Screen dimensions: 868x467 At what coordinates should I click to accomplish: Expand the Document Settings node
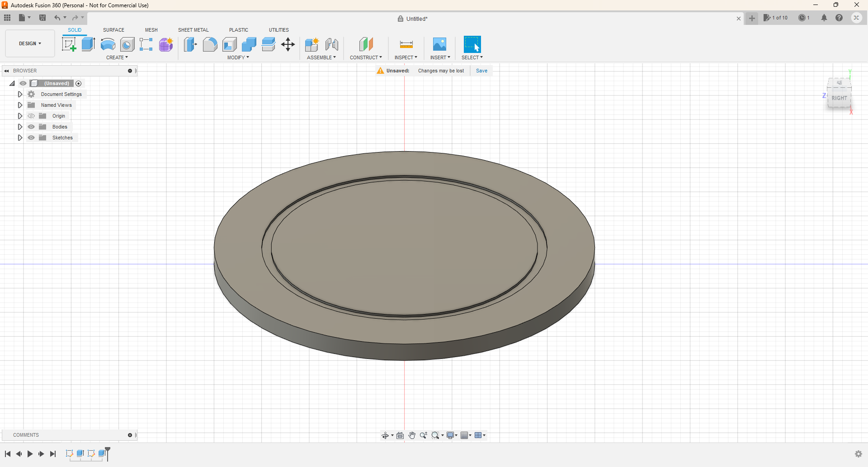20,94
